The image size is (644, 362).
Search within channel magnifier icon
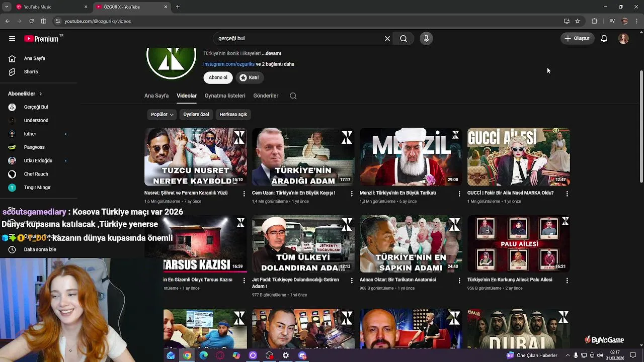[293, 96]
